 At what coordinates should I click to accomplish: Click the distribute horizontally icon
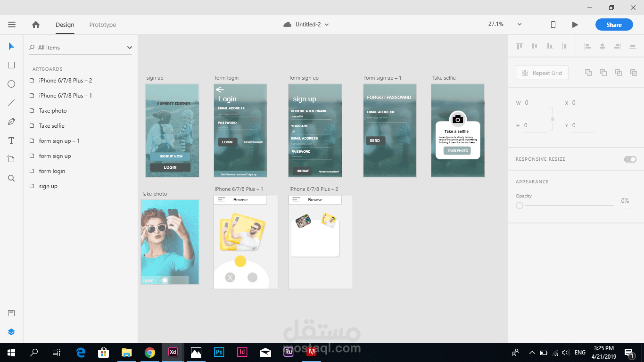(x=564, y=46)
